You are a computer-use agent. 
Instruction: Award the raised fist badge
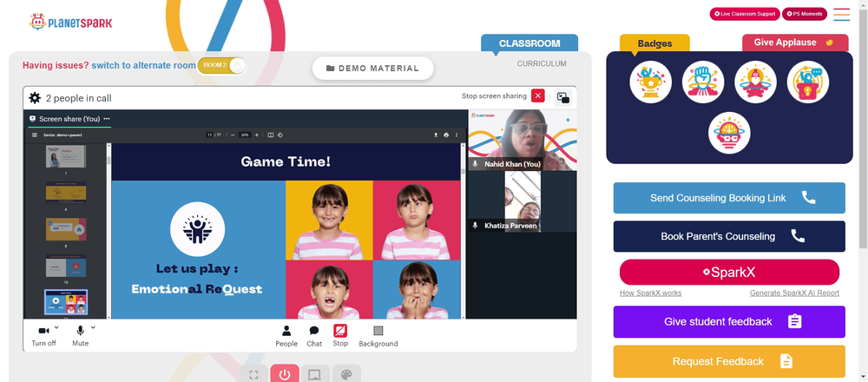(x=703, y=82)
